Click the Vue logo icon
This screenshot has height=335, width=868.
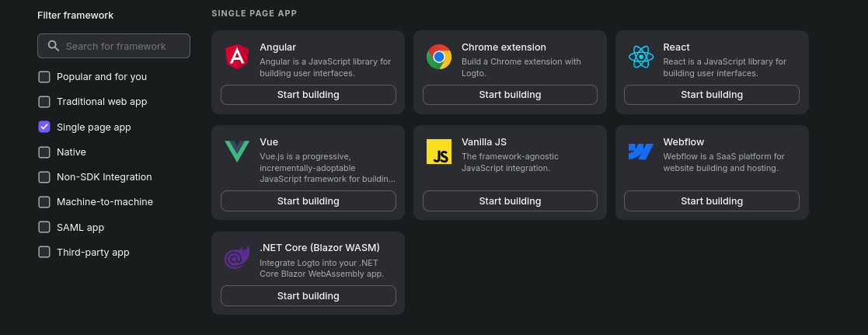236,152
